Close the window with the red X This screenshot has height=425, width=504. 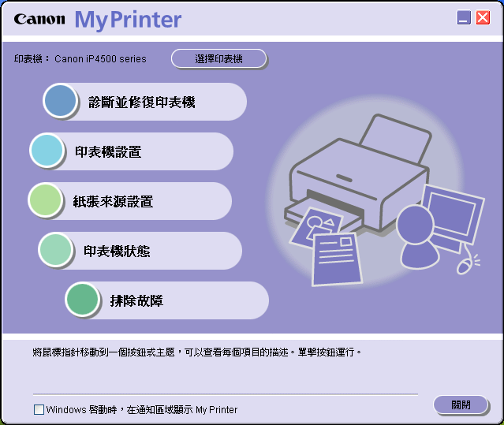pyautogui.click(x=483, y=17)
